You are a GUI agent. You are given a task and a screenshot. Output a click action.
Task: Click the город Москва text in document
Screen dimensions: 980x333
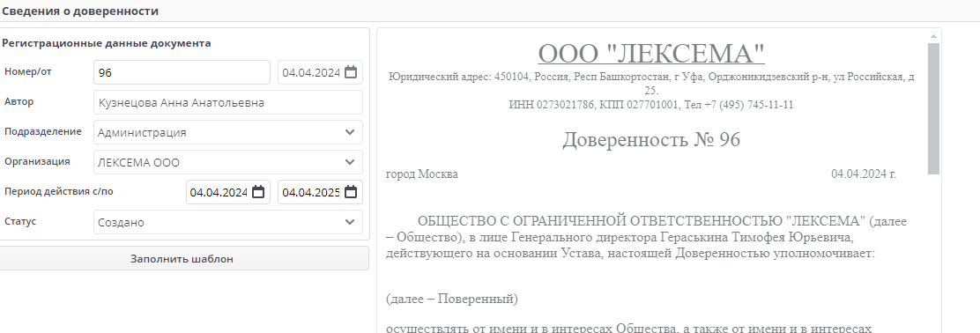(x=422, y=174)
